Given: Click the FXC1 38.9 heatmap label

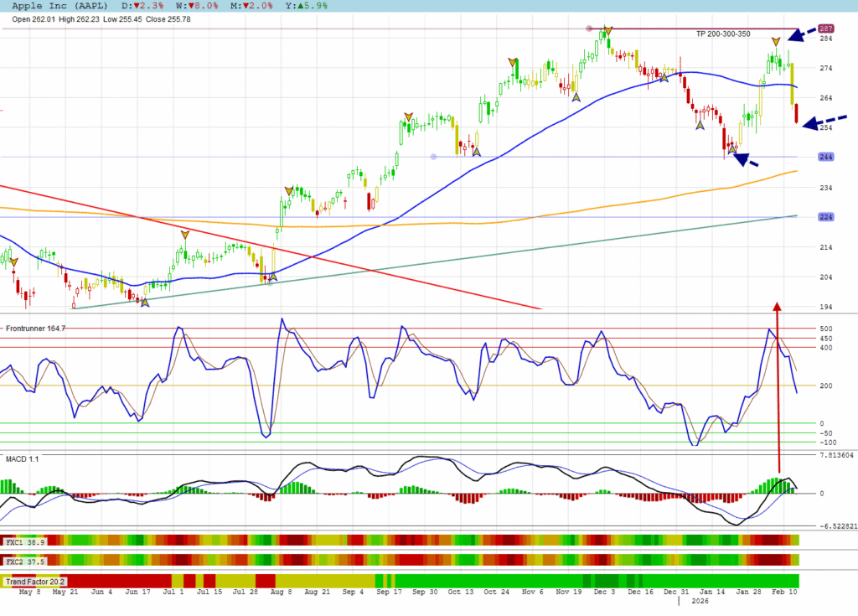Looking at the screenshot, I should tap(23, 543).
